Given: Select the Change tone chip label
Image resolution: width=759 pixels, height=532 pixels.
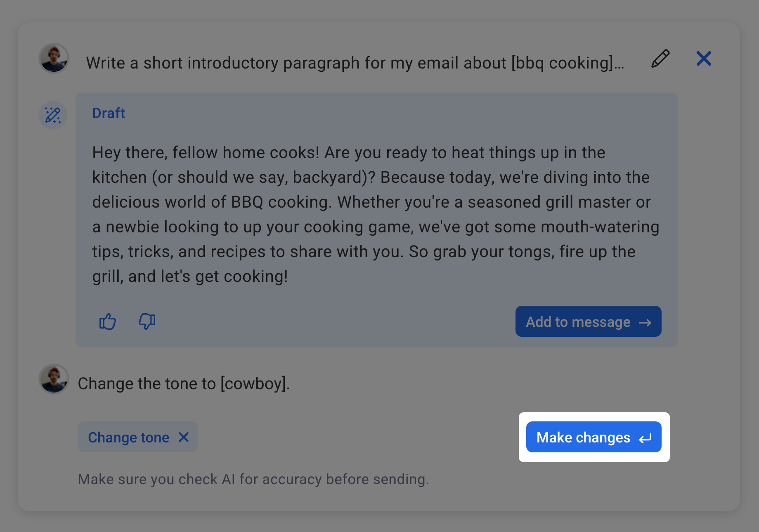Looking at the screenshot, I should coord(129,437).
